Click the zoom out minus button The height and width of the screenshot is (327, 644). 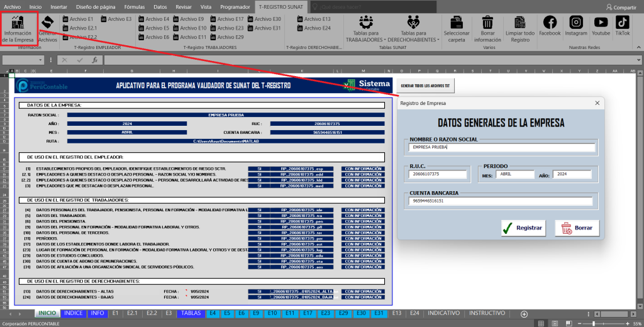[x=579, y=324]
